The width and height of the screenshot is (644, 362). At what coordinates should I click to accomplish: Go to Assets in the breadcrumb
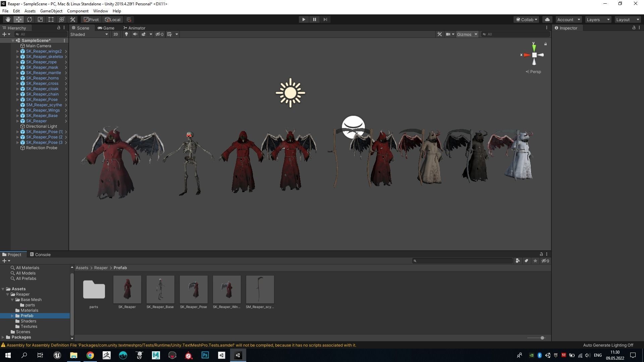[82, 268]
